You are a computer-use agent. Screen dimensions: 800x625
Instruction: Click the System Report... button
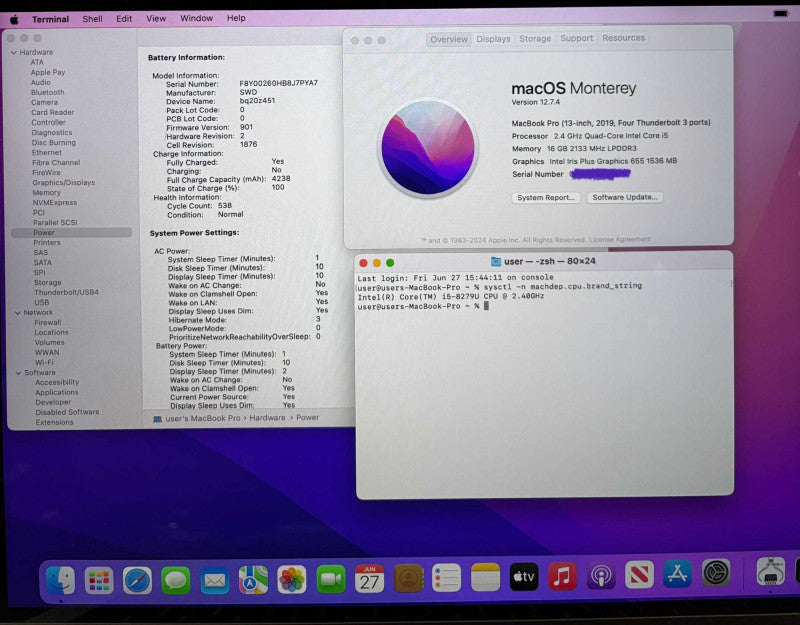pyautogui.click(x=546, y=197)
